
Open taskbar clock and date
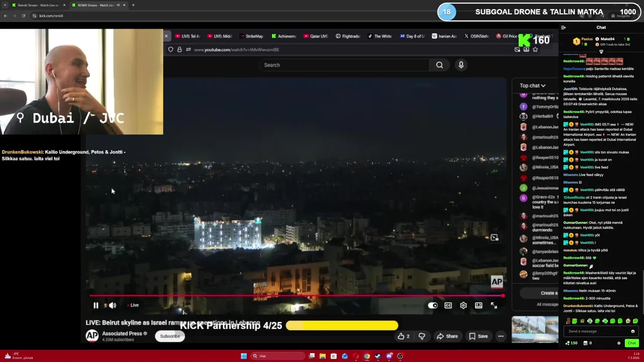point(633,356)
